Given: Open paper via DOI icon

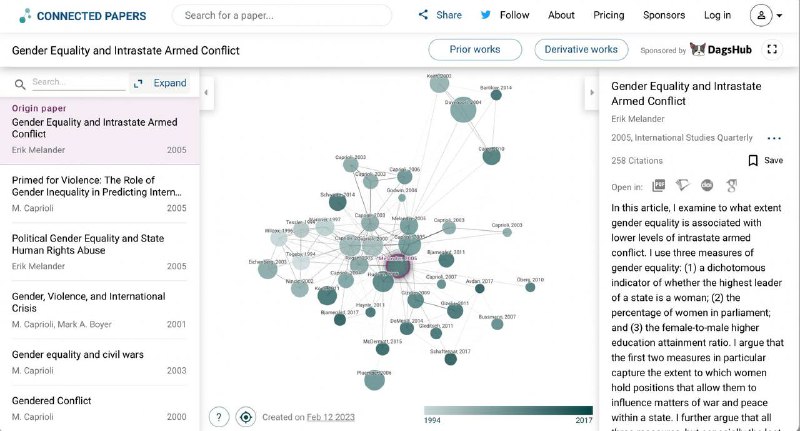Looking at the screenshot, I should [x=707, y=185].
